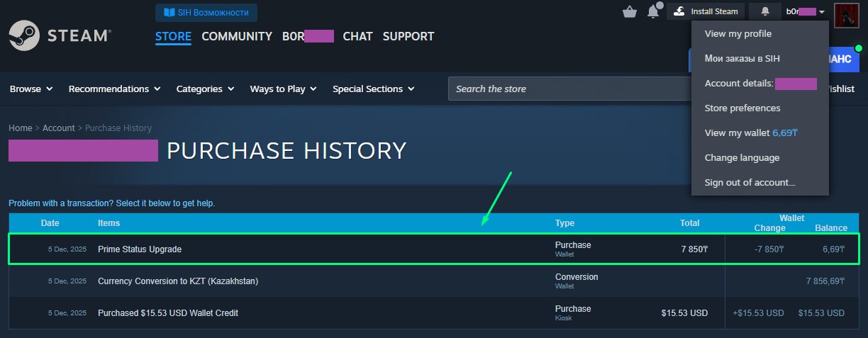This screenshot has height=338, width=868.
Task: Go to the COMMUNITY tab
Action: 237,36
